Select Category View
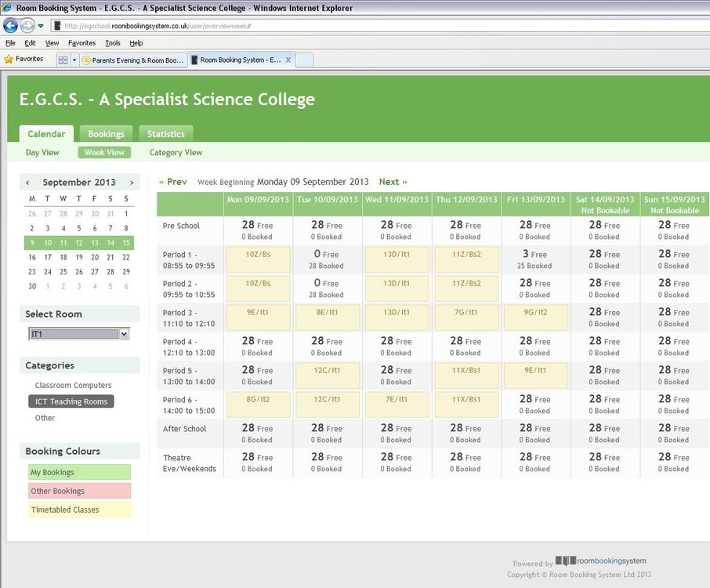The width and height of the screenshot is (710, 588). coord(176,153)
